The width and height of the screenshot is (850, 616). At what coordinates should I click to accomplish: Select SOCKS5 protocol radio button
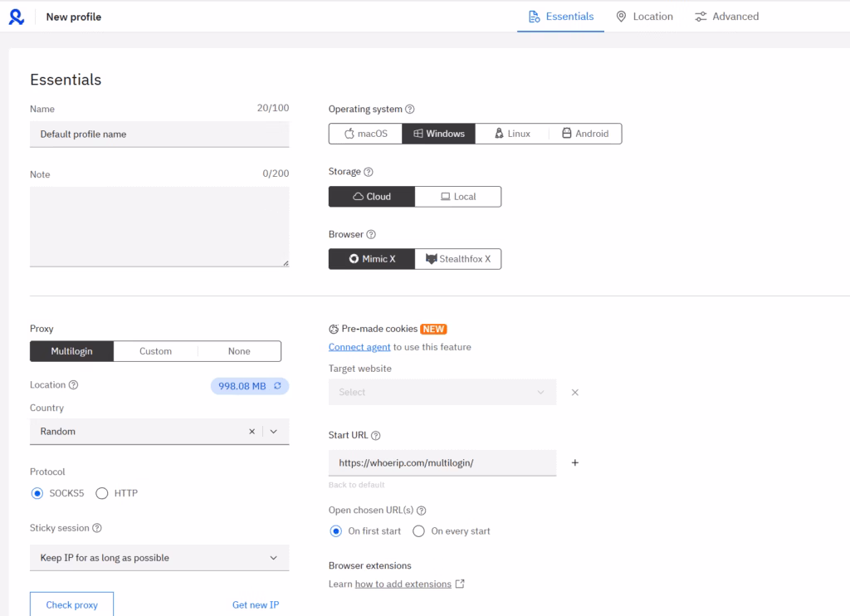[37, 493]
